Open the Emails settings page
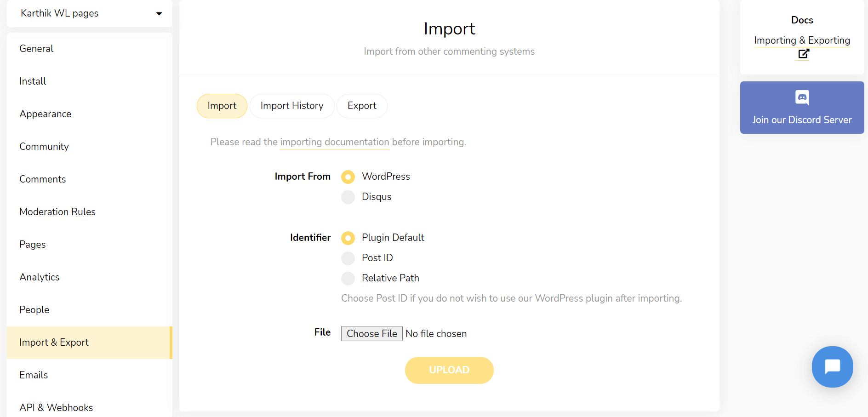 coord(34,375)
